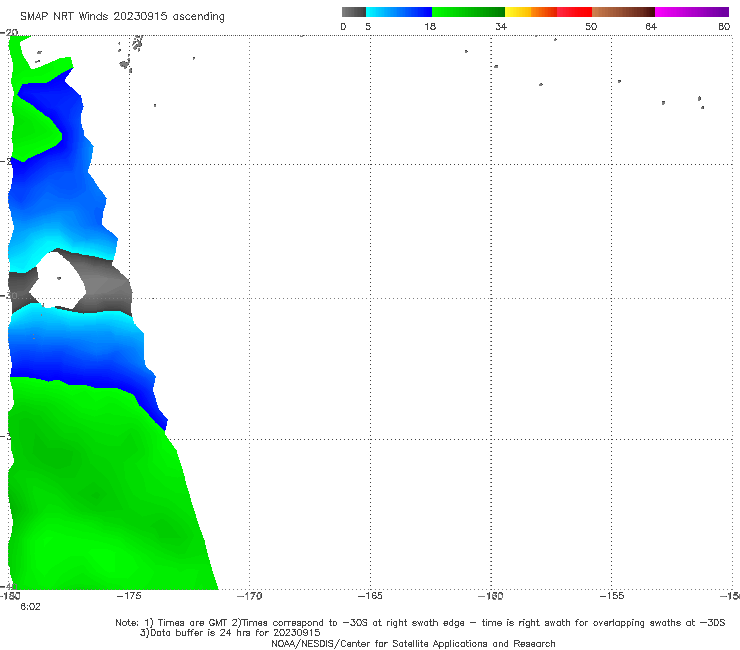740x650 pixels.
Task: Click the '-175' longitude axis label
Action: tap(129, 596)
